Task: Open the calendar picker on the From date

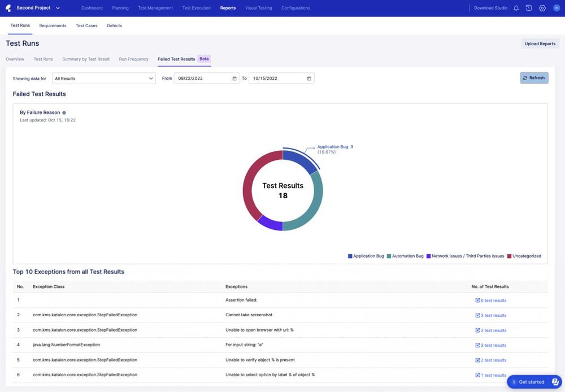Action: pos(234,78)
